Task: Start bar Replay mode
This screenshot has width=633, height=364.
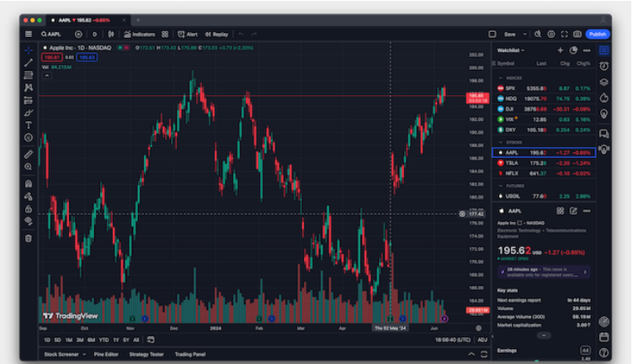Action: 216,34
